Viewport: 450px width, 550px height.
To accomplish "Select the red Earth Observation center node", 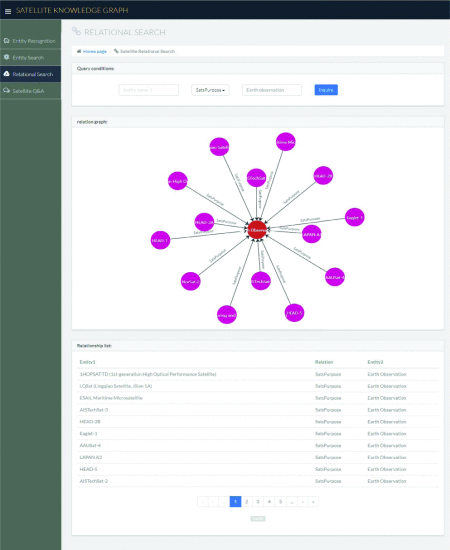I will 257,230.
